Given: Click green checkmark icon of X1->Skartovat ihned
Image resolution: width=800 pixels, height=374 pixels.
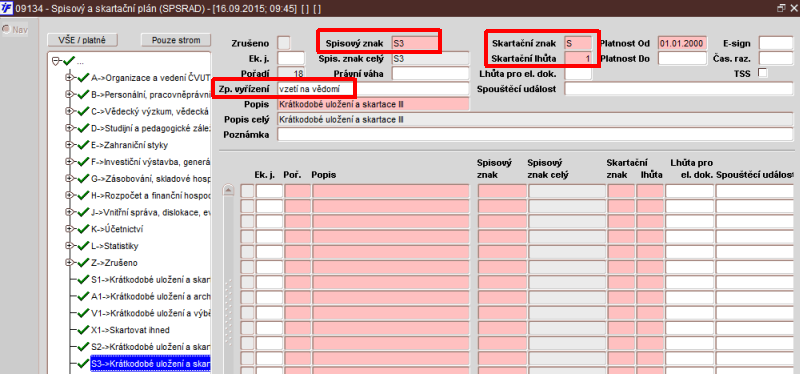Looking at the screenshot, I should 83,330.
